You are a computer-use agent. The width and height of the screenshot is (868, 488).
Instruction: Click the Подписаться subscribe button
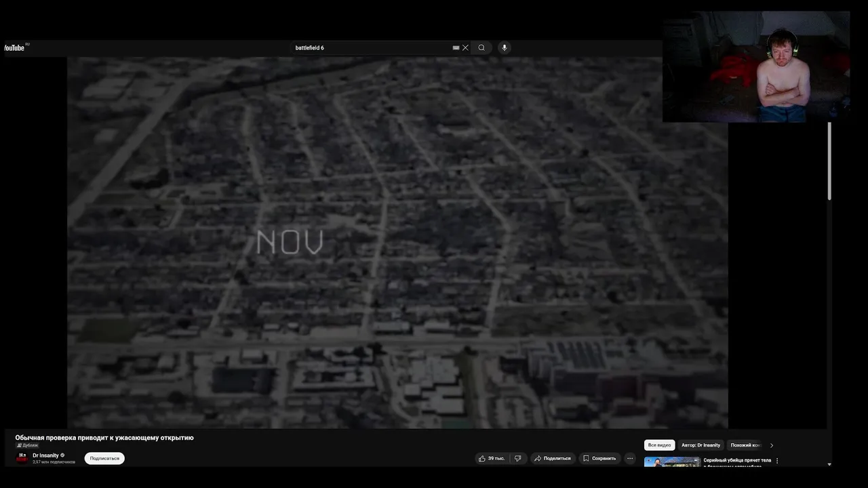click(104, 458)
